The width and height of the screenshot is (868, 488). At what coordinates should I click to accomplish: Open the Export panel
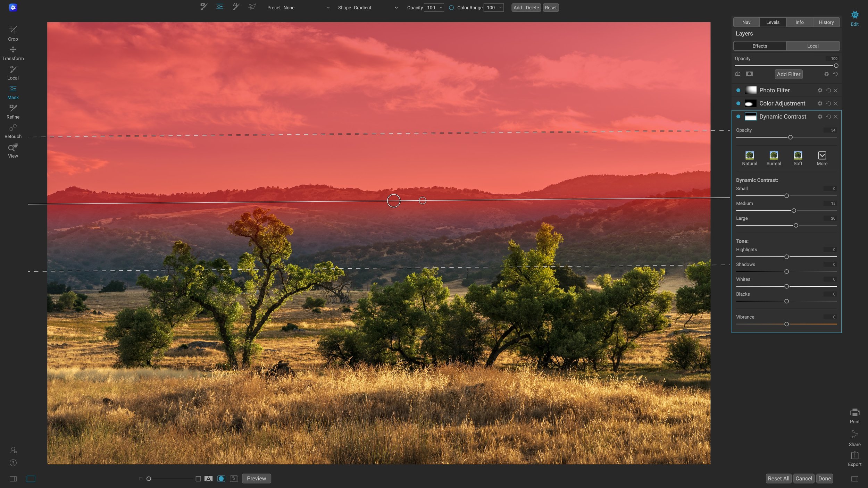coord(854,458)
